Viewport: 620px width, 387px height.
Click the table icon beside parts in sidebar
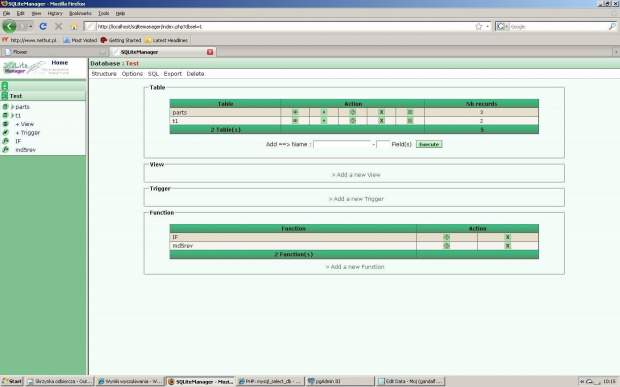[5, 107]
